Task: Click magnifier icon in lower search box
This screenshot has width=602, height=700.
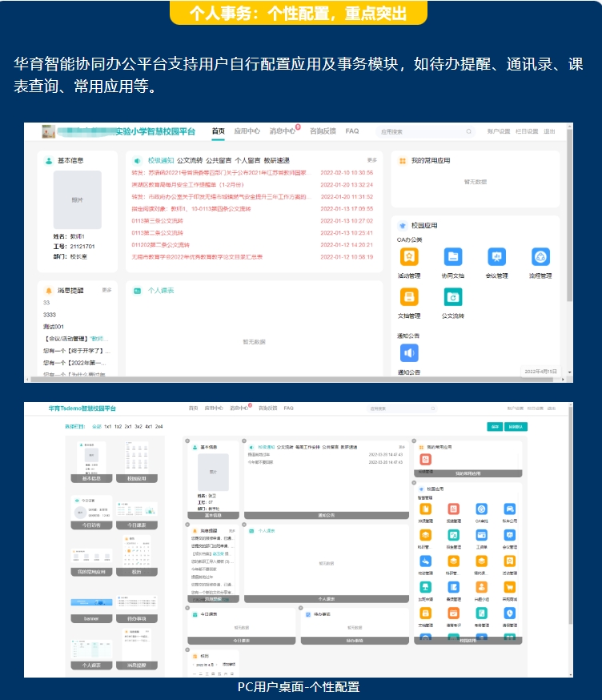Action: point(433,408)
